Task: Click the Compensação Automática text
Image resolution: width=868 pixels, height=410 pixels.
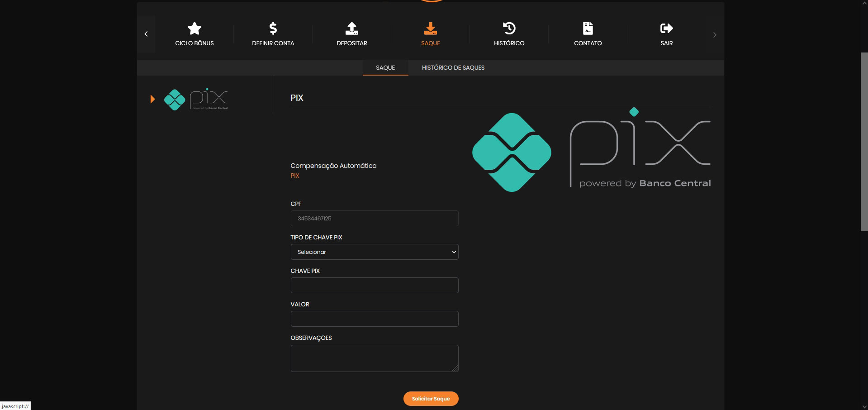Action: point(333,166)
